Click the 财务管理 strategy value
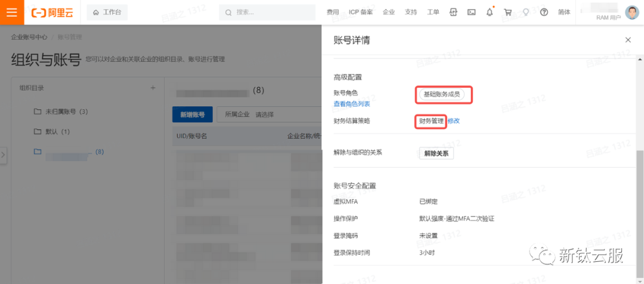 point(431,121)
